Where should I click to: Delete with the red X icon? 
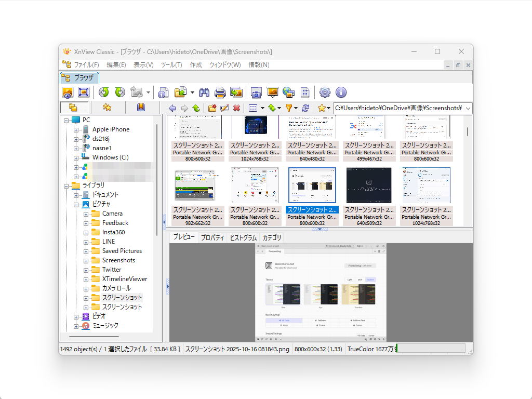click(x=236, y=108)
